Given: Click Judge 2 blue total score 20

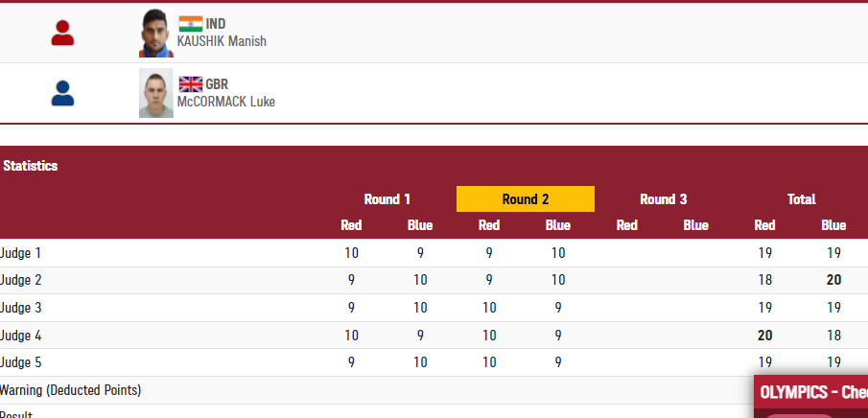Looking at the screenshot, I should click(x=833, y=281).
